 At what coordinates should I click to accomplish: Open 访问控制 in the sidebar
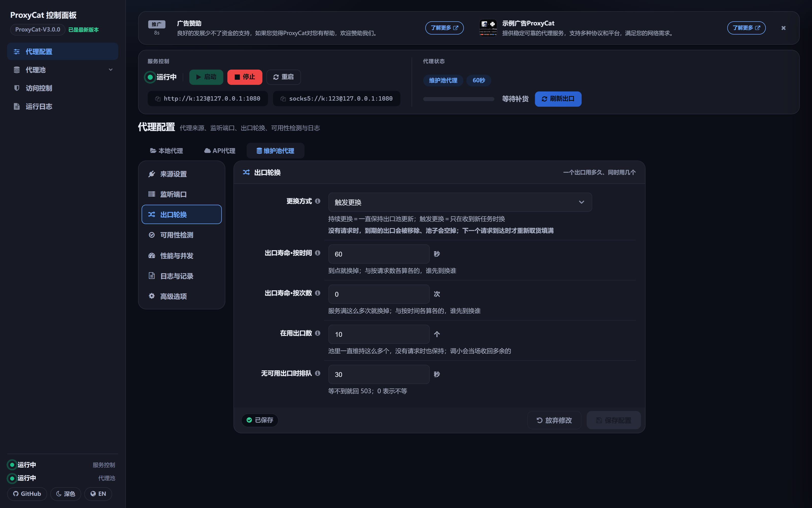pyautogui.click(x=63, y=88)
